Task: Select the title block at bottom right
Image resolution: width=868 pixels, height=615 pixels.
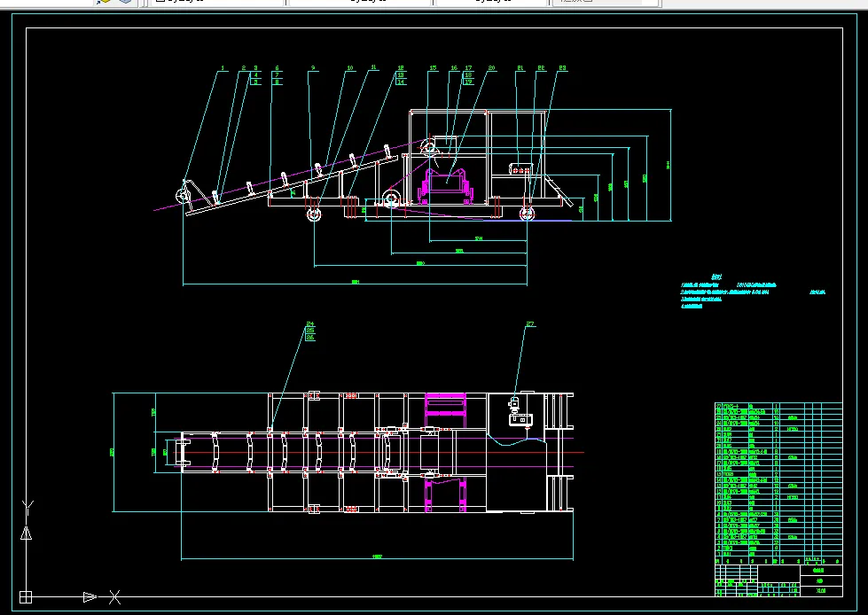Action: click(778, 580)
